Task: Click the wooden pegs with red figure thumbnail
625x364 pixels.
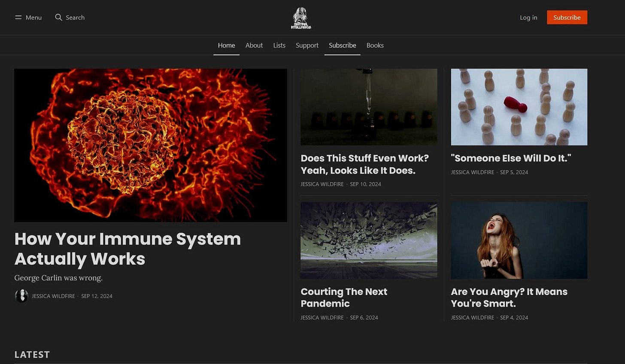Action: (x=519, y=107)
